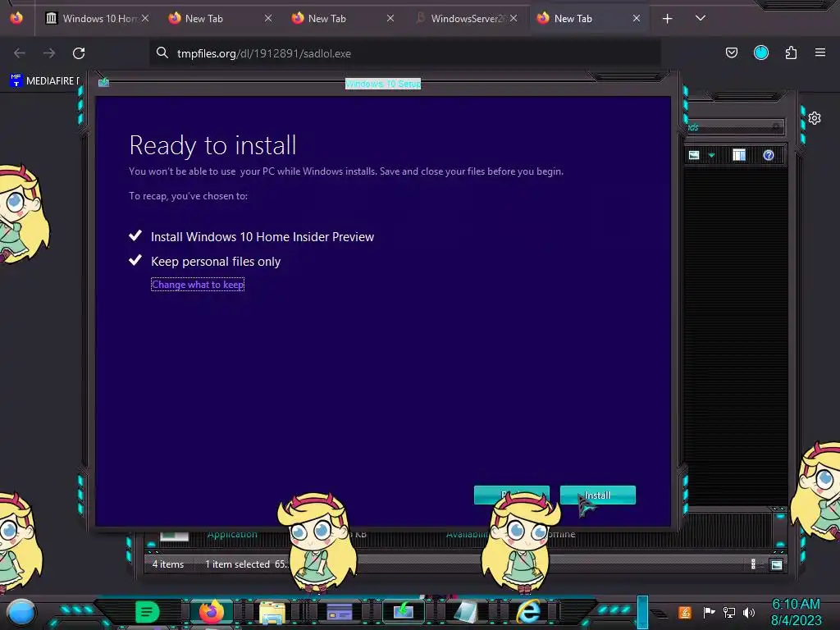Click the Install button in Windows Setup

tap(597, 495)
